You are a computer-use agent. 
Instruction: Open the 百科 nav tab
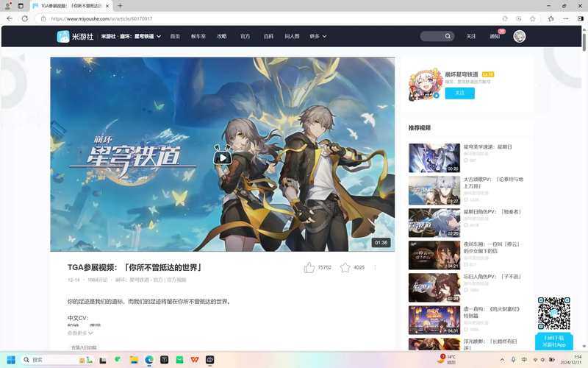(268, 36)
